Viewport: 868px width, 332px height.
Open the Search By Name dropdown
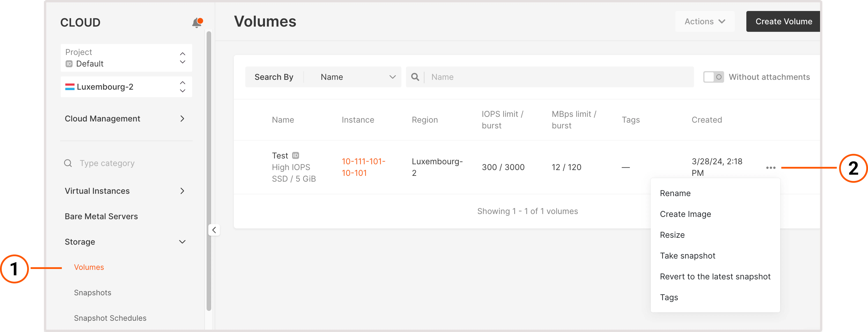coord(357,77)
